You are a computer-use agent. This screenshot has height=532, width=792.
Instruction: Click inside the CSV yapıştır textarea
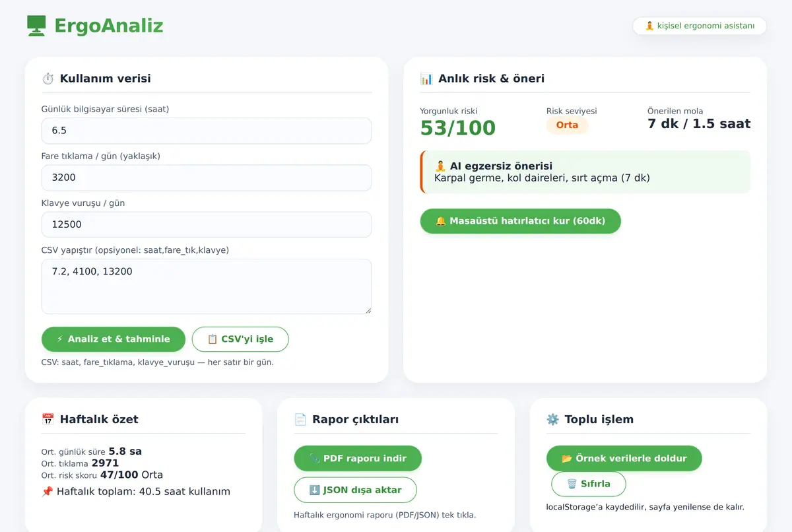click(207, 286)
